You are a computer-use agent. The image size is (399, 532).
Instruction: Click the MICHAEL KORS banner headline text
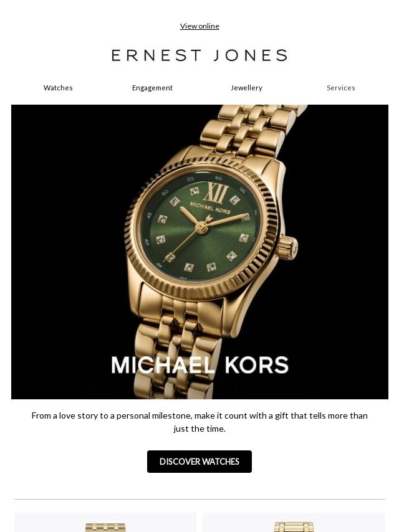[x=199, y=364]
